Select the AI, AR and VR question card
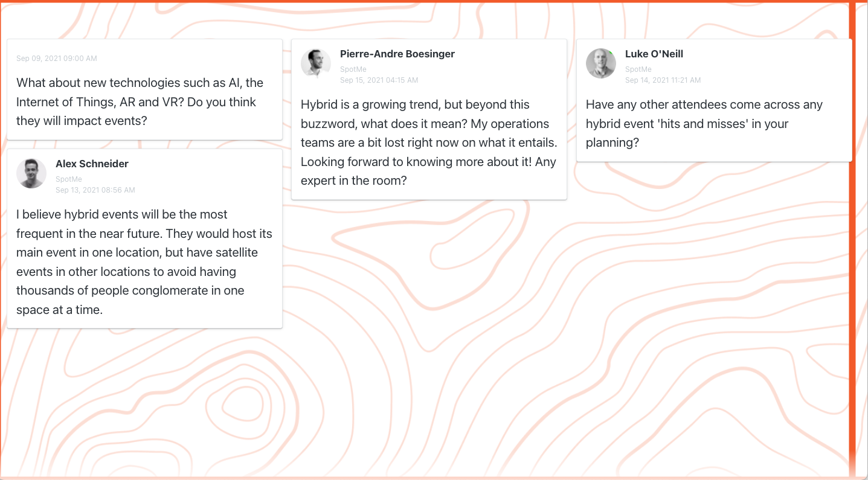868x480 pixels. click(x=144, y=89)
